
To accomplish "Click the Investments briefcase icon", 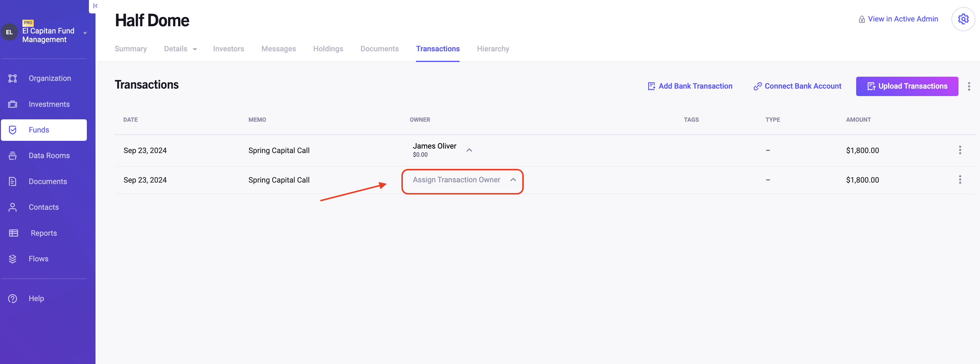I will [13, 104].
